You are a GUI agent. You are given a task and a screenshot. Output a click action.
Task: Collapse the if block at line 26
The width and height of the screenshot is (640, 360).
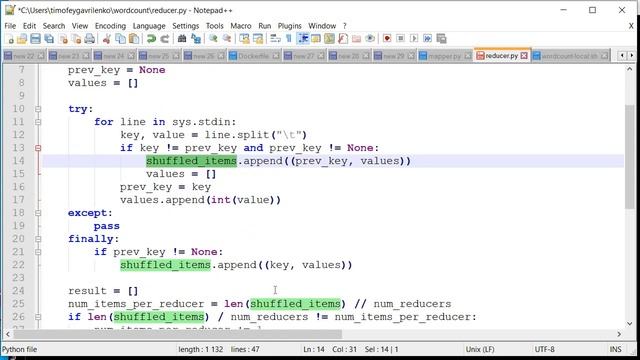click(38, 317)
